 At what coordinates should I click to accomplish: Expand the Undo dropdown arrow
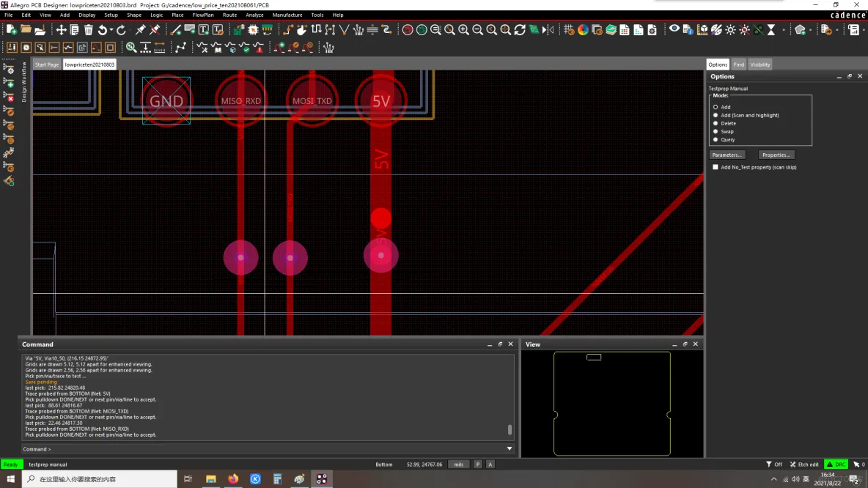coord(111,30)
